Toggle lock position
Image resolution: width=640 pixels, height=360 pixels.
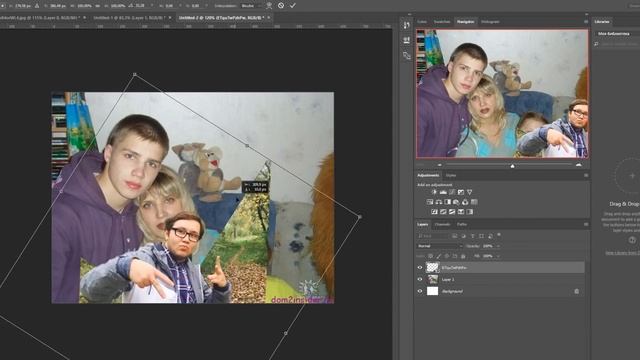tap(447, 256)
